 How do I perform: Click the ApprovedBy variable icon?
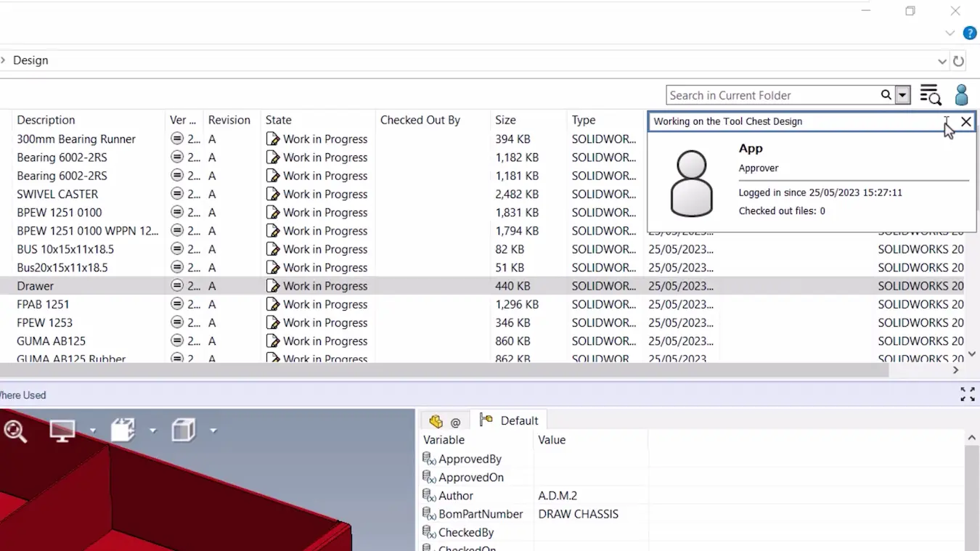point(428,458)
